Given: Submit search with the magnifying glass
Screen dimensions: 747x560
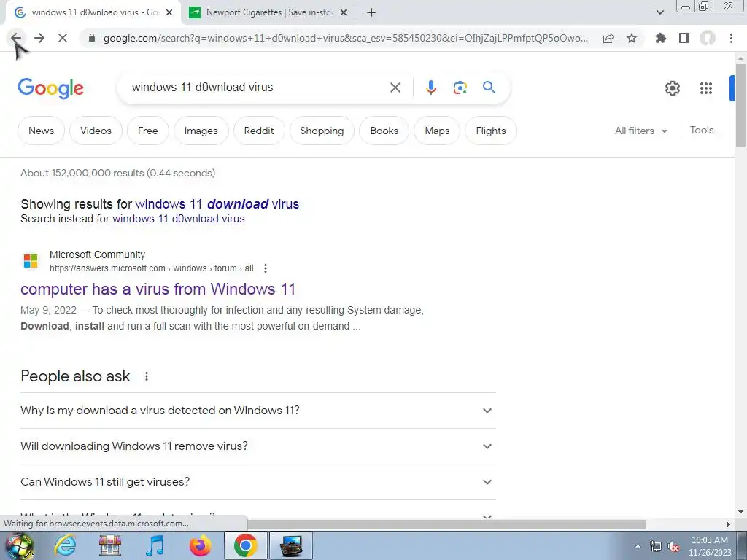Looking at the screenshot, I should [x=489, y=87].
